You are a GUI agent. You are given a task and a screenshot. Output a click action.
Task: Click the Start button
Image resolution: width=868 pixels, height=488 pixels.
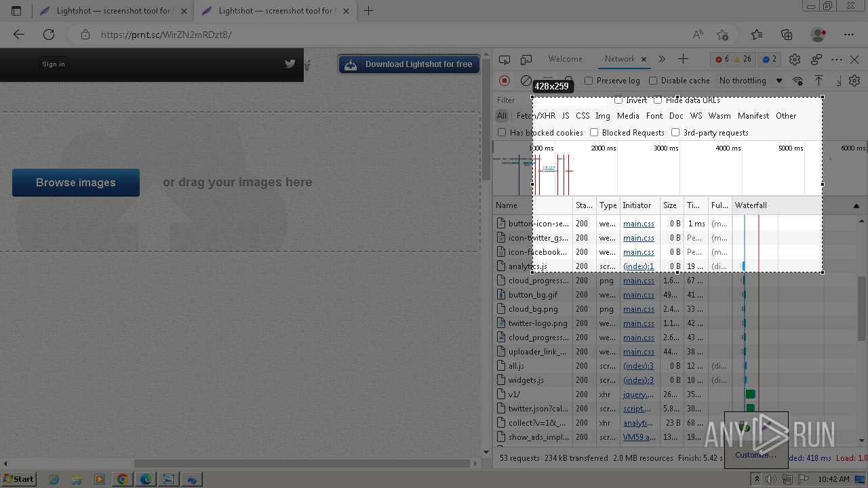(x=19, y=479)
